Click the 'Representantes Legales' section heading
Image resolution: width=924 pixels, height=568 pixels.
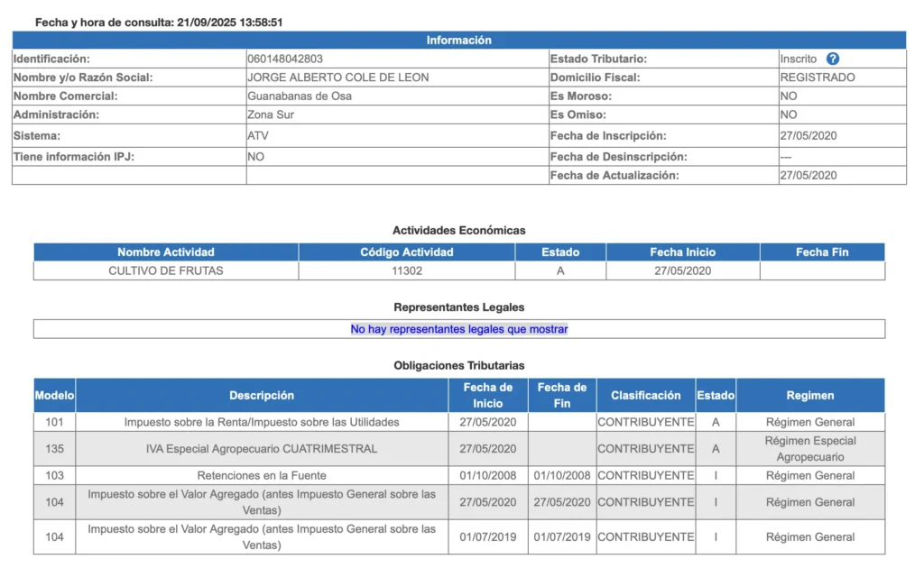coord(459,307)
